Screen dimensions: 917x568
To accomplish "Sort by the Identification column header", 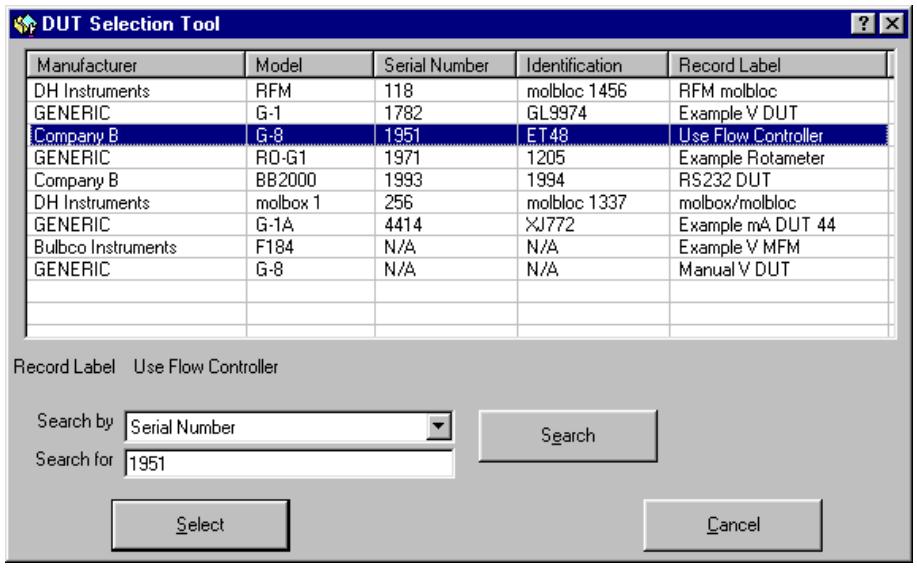I will tap(592, 65).
